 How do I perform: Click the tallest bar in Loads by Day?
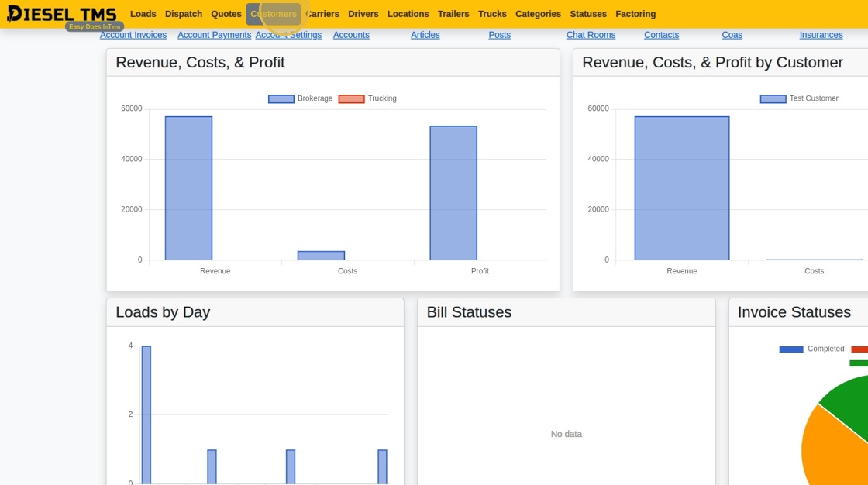coord(146,414)
